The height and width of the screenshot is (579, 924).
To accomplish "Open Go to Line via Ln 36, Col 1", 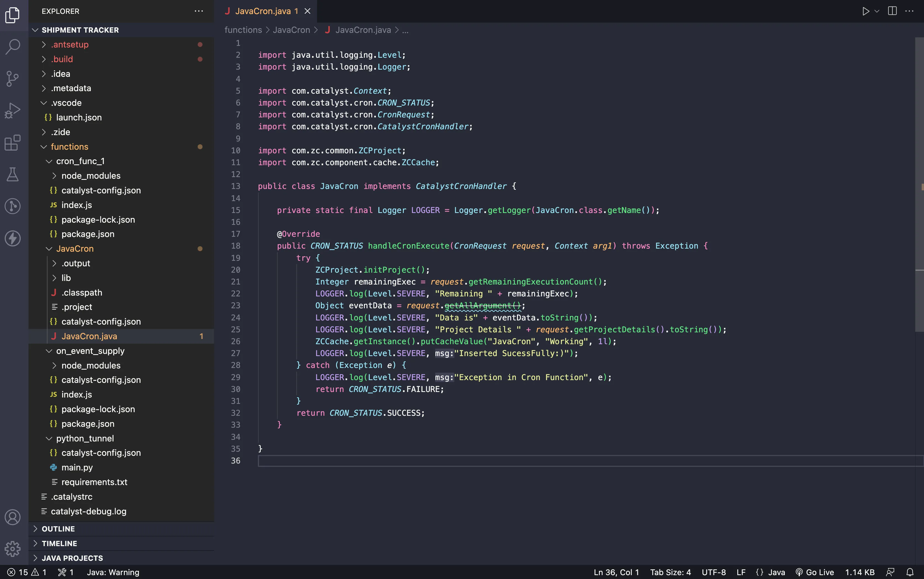I will click(616, 572).
